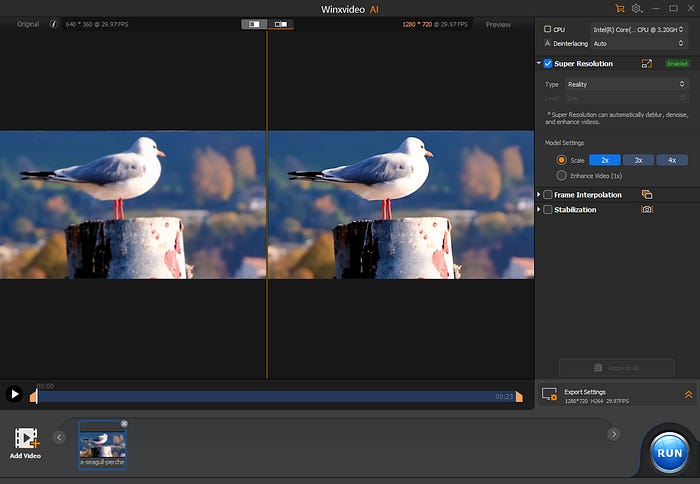Open the settings gear menu

click(x=636, y=8)
